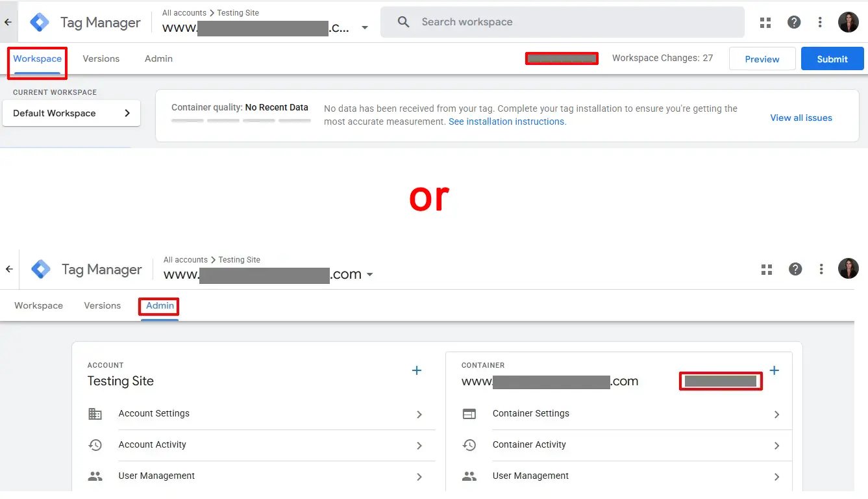Select the Versions tab beside Workspace Changes counter
Image resolution: width=868 pixels, height=499 pixels.
click(x=101, y=58)
